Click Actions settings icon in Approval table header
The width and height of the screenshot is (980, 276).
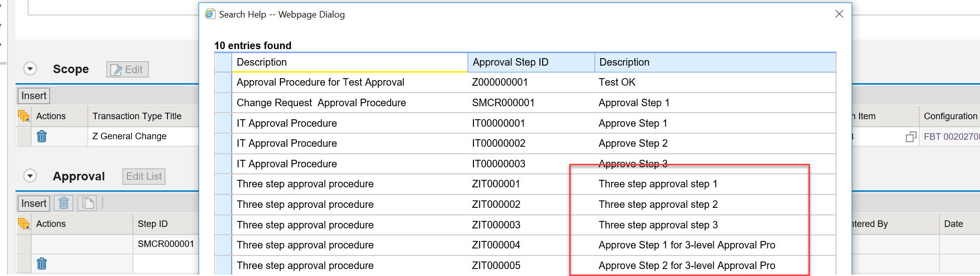coord(24,224)
